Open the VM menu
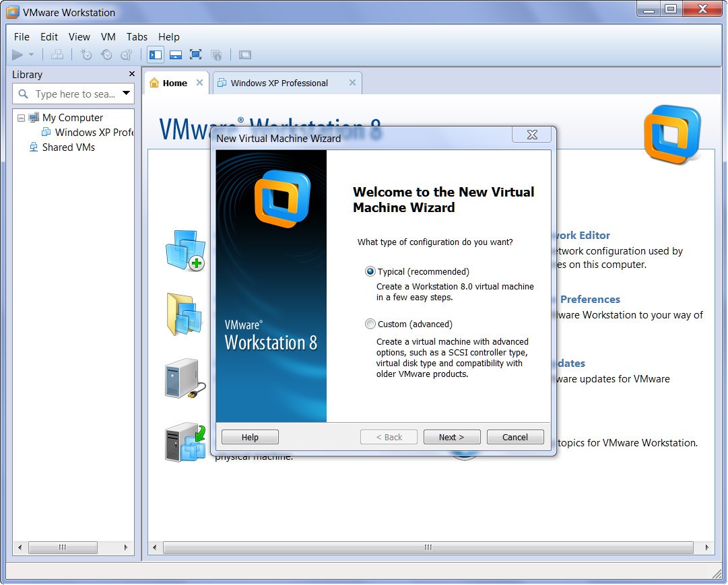This screenshot has height=585, width=728. [x=108, y=36]
